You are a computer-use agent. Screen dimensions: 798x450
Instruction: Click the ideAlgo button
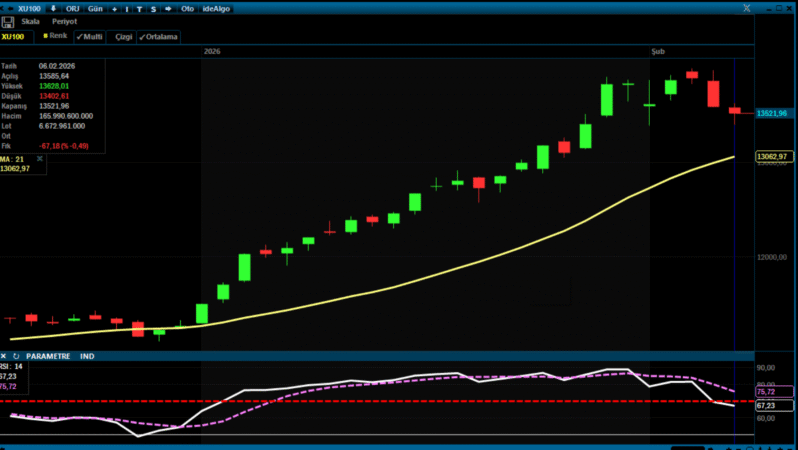click(x=215, y=8)
